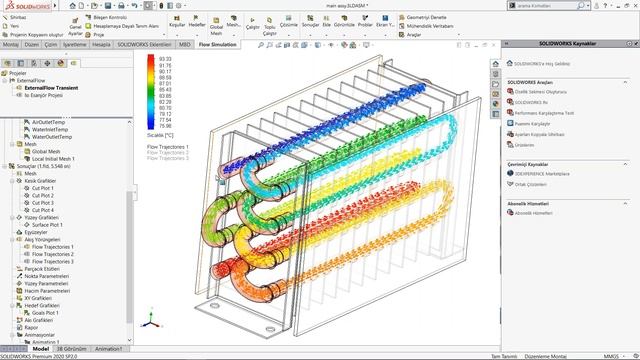The width and height of the screenshot is (640, 360).
Task: Click the Home icon in the top toolbar
Action: (x=72, y=6)
